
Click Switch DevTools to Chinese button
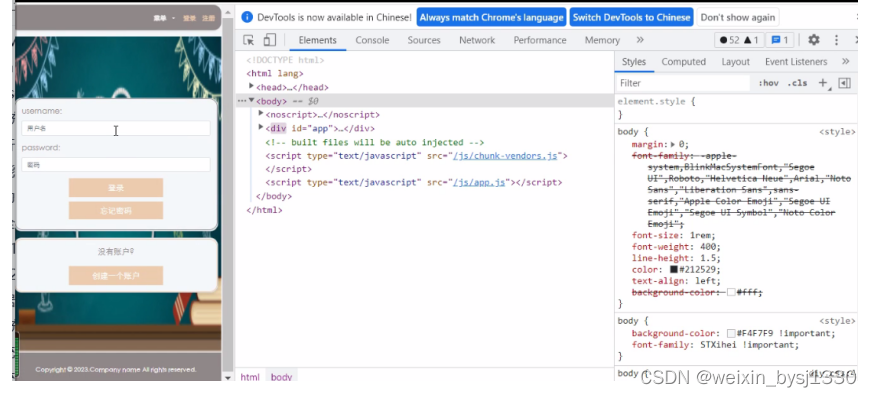(631, 17)
